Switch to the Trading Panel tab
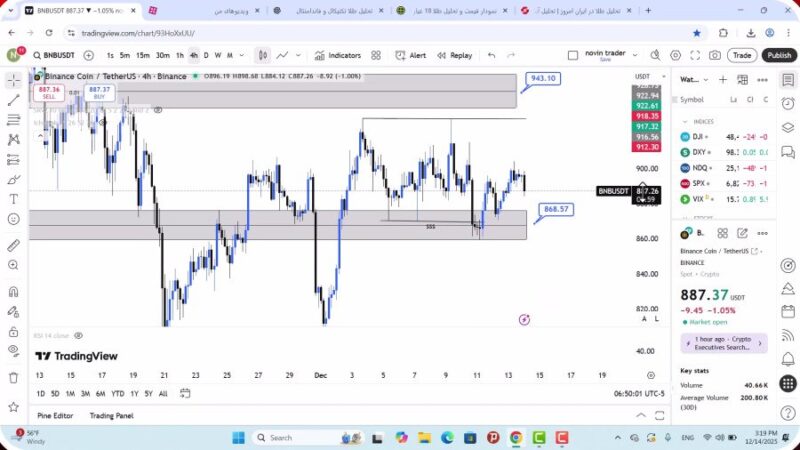 point(111,415)
